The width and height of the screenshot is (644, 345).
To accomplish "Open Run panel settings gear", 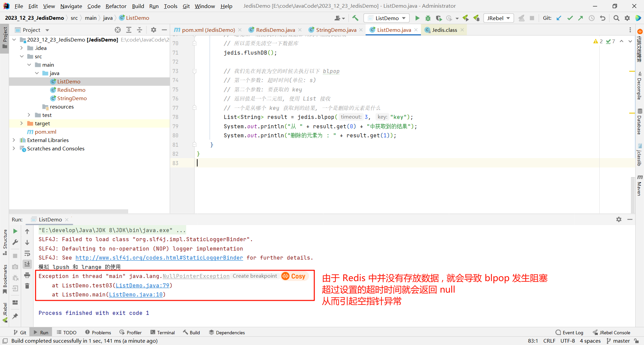I will [619, 219].
